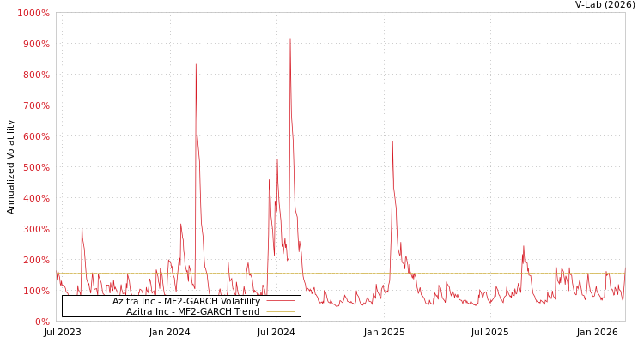Click the 'Jul 2024' x-axis label
Screen dimensions: 644x343
pyautogui.click(x=276, y=333)
